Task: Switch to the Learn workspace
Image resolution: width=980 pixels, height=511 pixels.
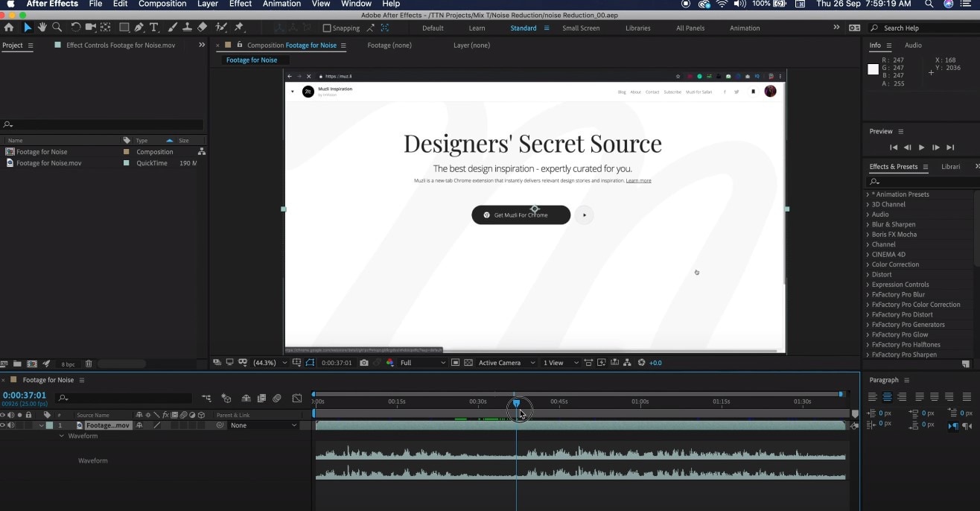Action: pyautogui.click(x=477, y=28)
